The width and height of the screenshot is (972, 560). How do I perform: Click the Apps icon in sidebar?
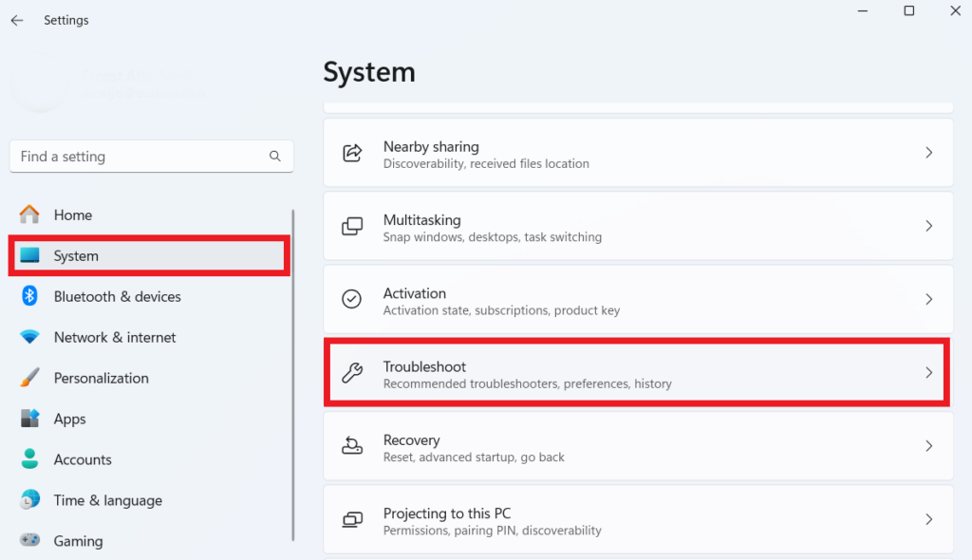(29, 418)
